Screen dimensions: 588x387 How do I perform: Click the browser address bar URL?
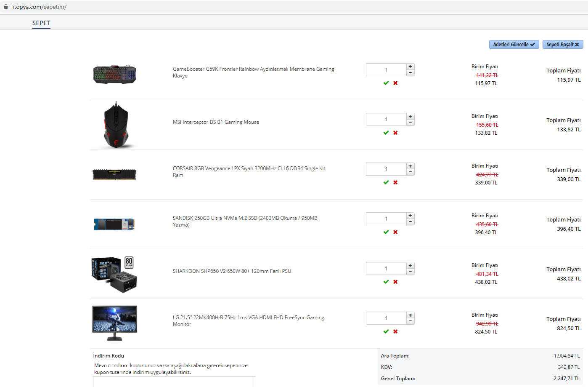40,7
